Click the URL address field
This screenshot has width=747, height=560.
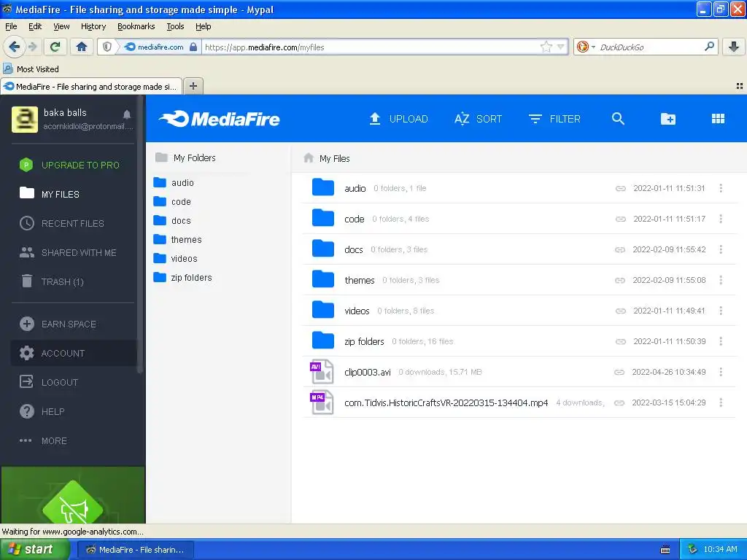370,47
